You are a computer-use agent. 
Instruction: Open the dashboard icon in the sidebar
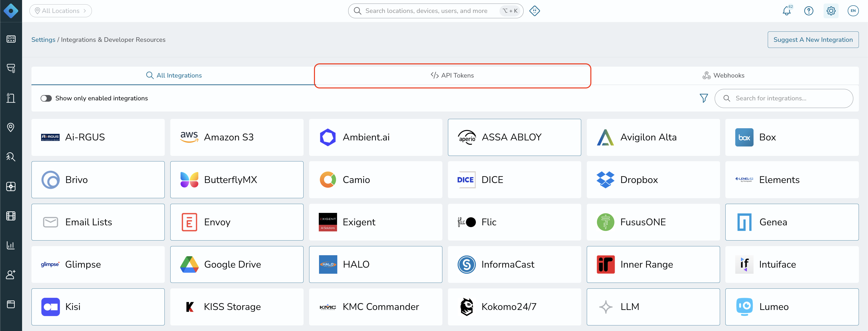(x=11, y=39)
